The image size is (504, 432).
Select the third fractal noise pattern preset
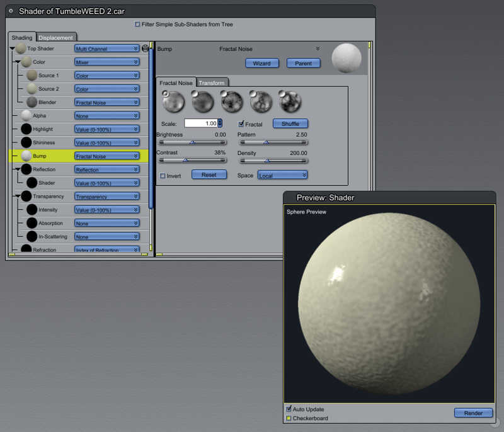(232, 102)
